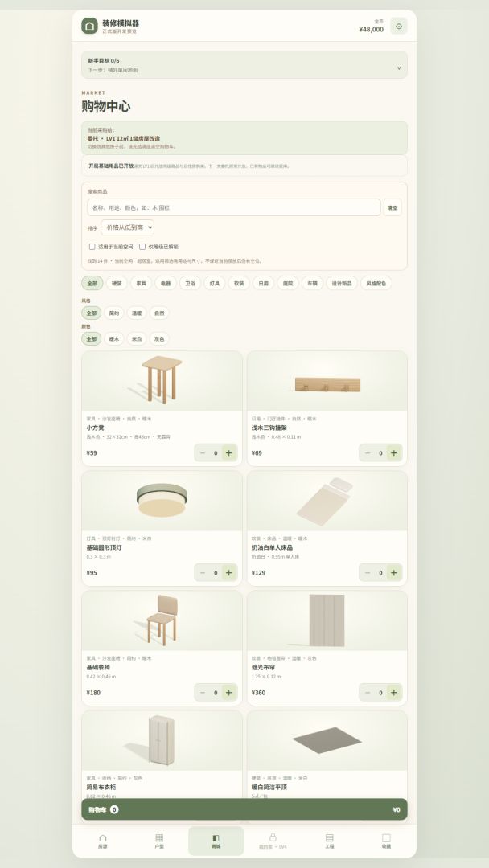
Task: Select 全部 chip under 风格
Action: (92, 313)
